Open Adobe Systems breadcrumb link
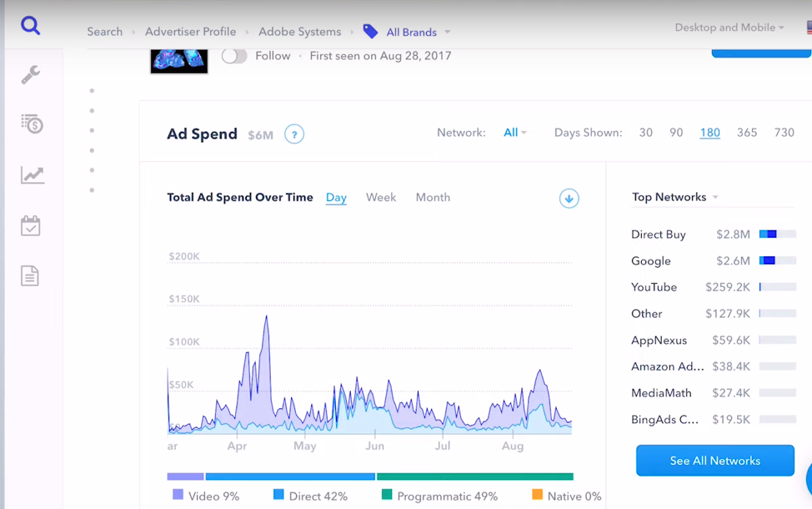Screen dimensions: 812x509 [x=300, y=32]
